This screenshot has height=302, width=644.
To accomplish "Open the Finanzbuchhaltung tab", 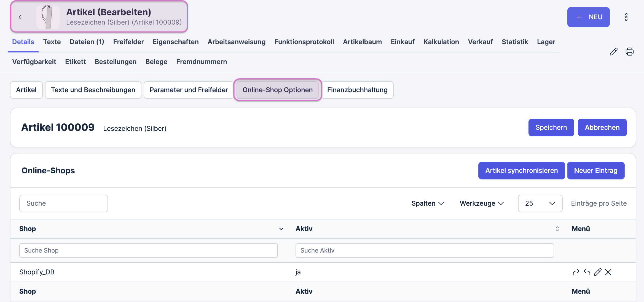I will pyautogui.click(x=357, y=90).
